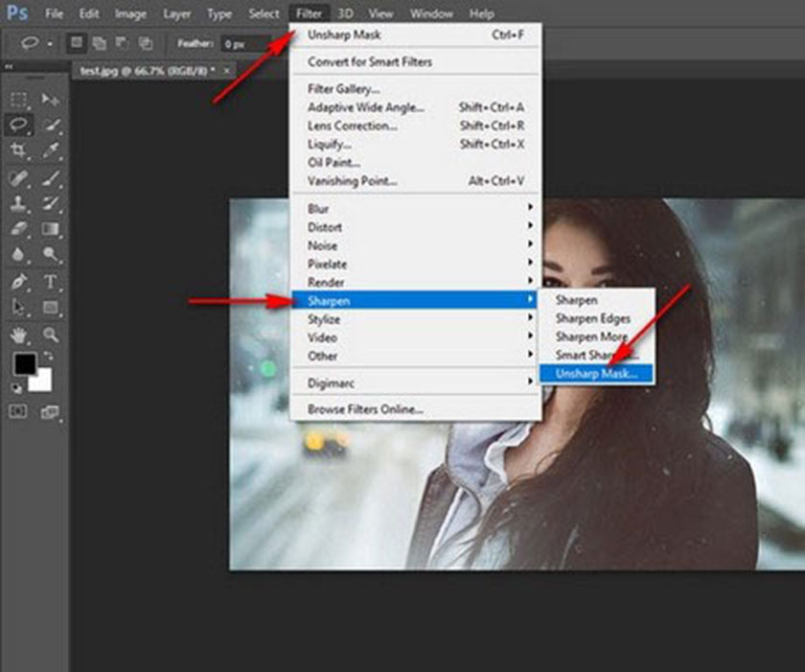
Task: Close the test.jpg document tab
Action: [x=226, y=71]
